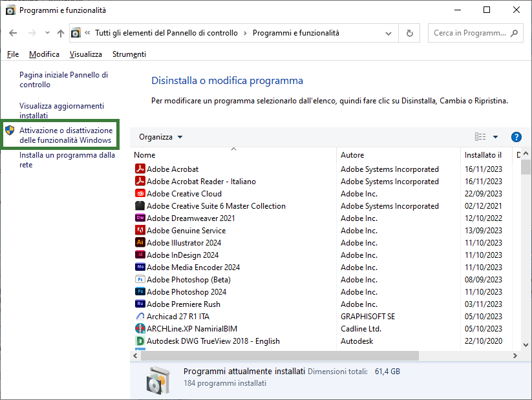Click the Adobe Photoshop 2024 icon
The width and height of the screenshot is (532, 400).
tap(140, 291)
